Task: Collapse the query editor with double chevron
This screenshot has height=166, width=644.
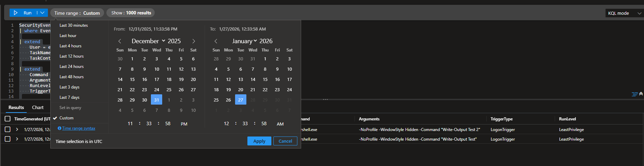Action: [641, 94]
